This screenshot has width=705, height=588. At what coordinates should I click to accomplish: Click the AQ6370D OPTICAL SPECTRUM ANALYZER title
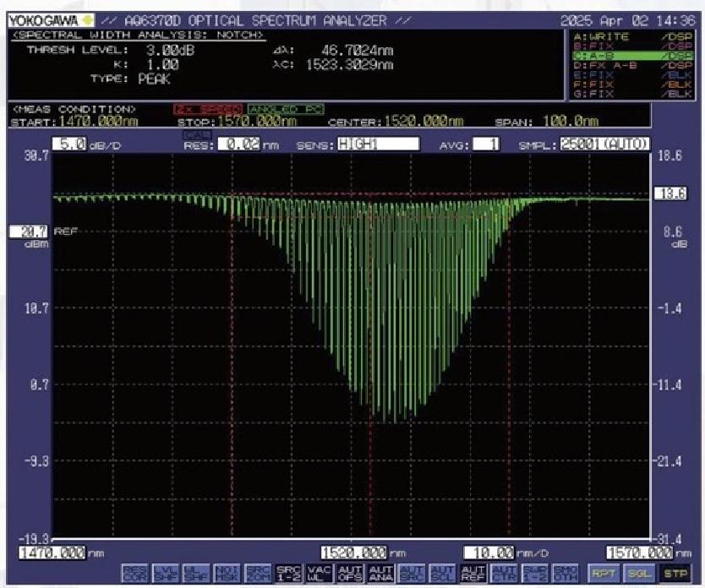pos(255,20)
